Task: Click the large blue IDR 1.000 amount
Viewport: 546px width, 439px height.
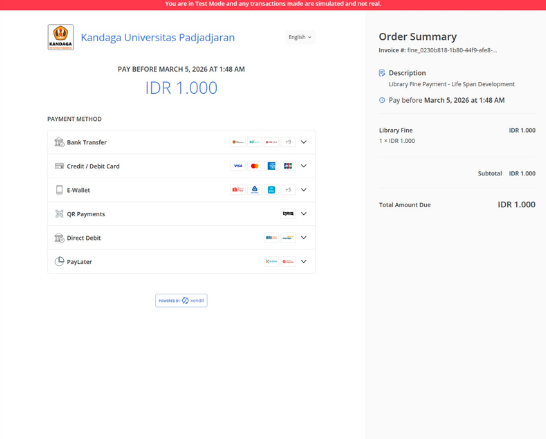Action: [181, 88]
